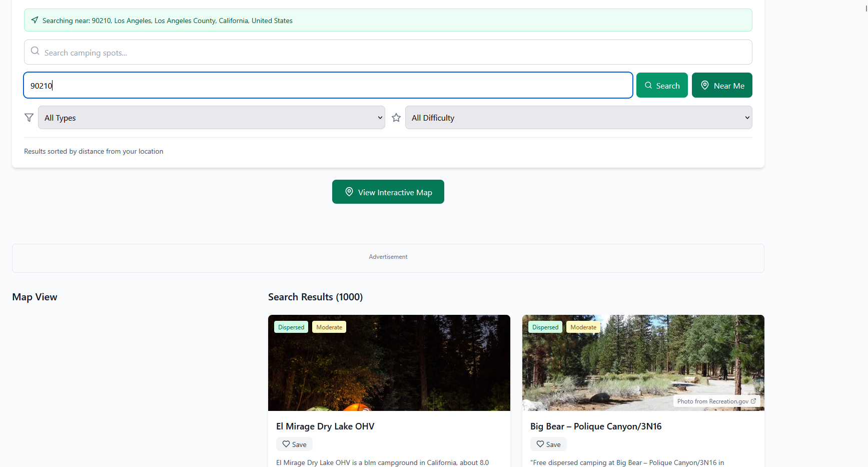
Task: Click the Big Bear free dispersed camping description
Action: [x=627, y=463]
